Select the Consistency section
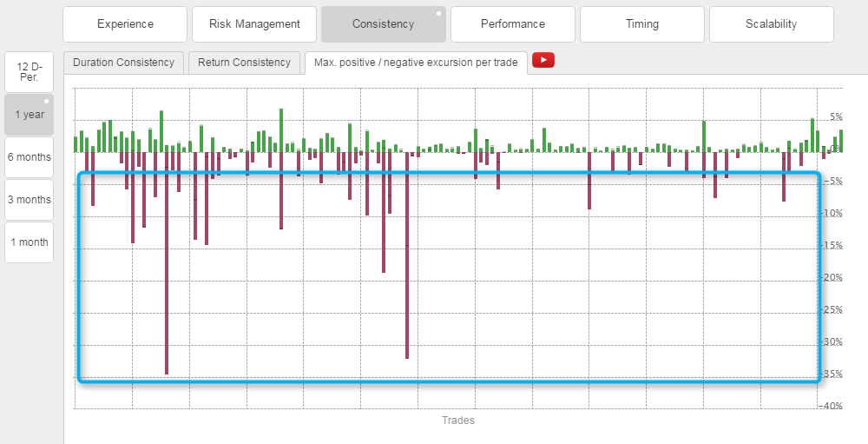The image size is (868, 444). pyautogui.click(x=383, y=24)
